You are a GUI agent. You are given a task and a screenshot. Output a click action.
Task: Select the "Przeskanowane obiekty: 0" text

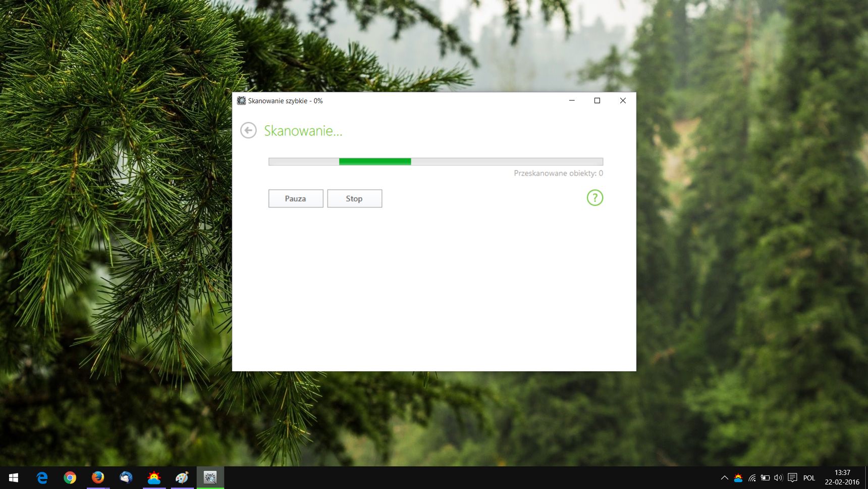point(558,173)
